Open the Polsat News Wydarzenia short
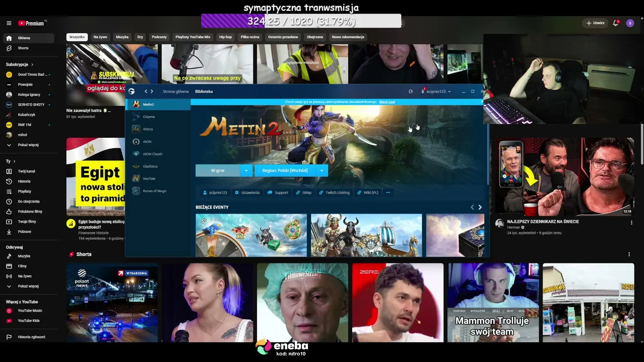 [x=112, y=303]
